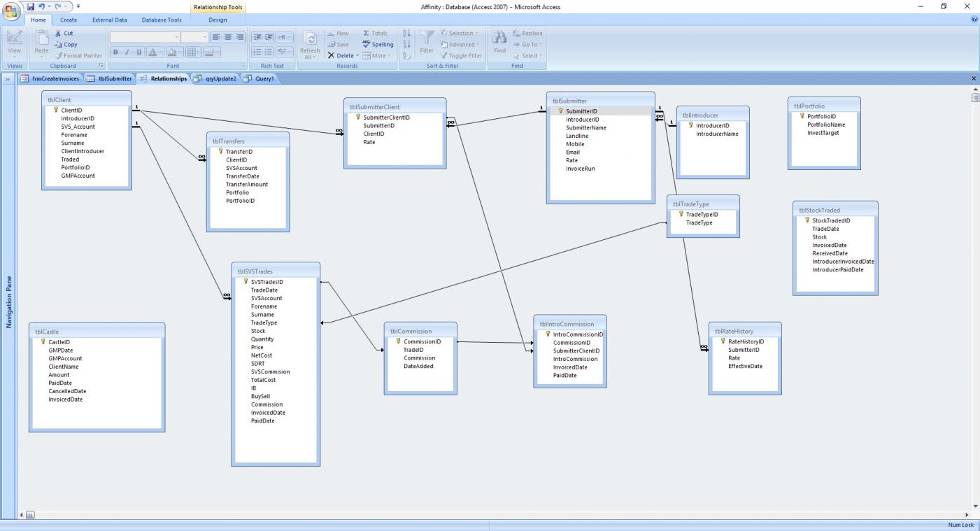Click New in the Records group
Viewport: 980px width, 531px height.
click(x=337, y=33)
